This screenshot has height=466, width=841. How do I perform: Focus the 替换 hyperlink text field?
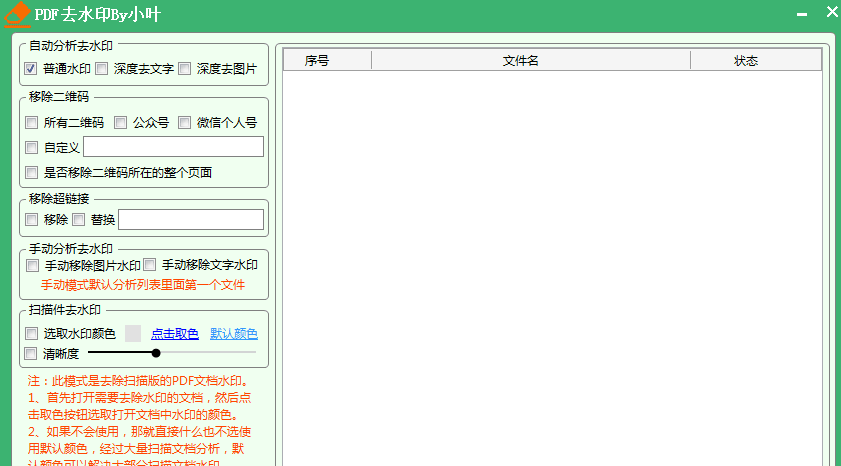coord(190,219)
